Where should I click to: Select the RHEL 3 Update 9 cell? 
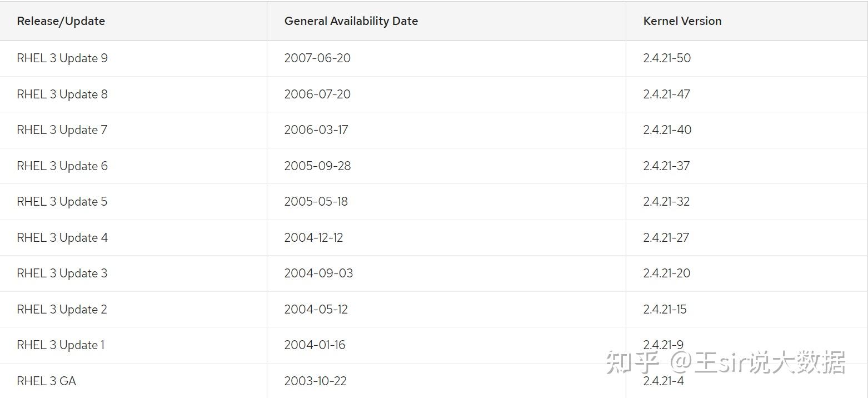(62, 58)
